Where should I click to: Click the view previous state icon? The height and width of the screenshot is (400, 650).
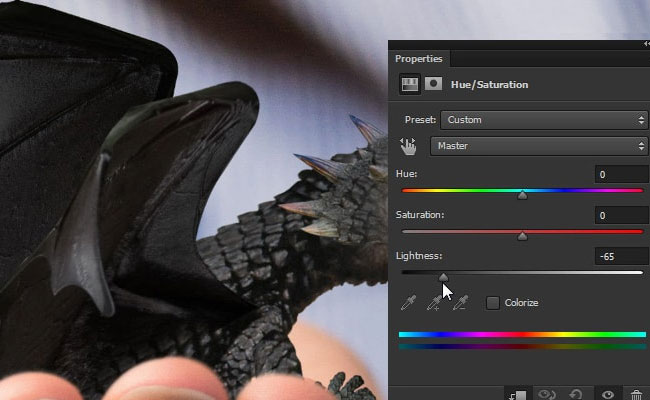546,394
